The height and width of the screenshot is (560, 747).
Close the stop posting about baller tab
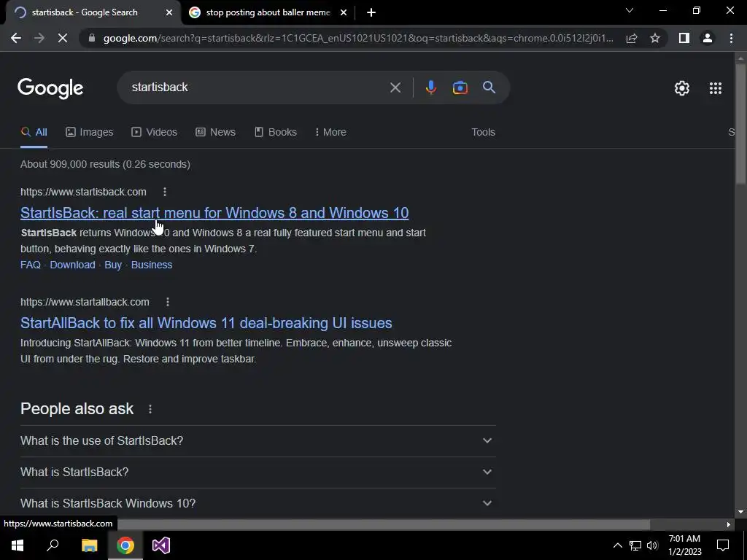(344, 12)
